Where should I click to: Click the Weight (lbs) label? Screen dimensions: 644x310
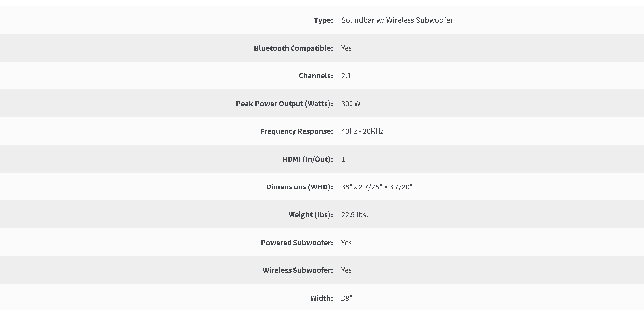(311, 215)
